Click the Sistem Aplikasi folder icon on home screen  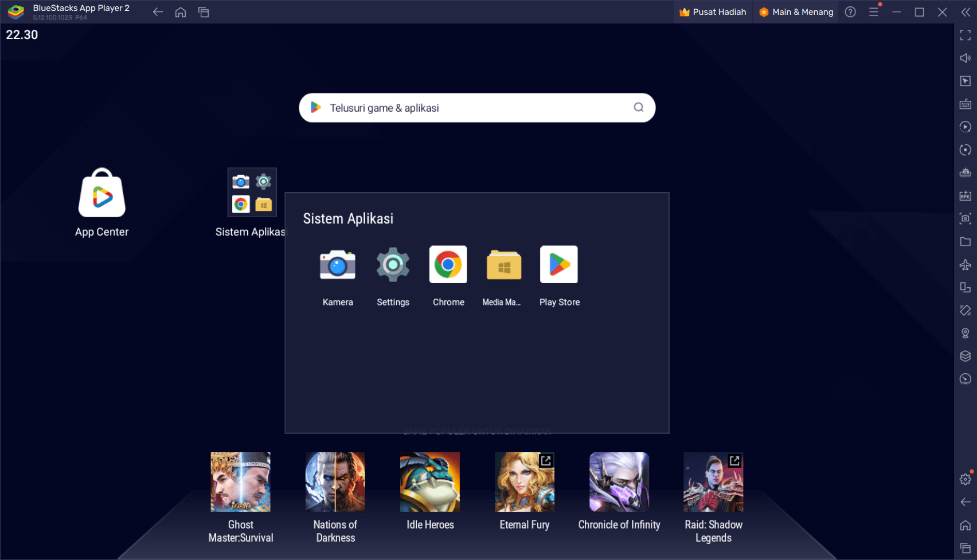pos(252,193)
